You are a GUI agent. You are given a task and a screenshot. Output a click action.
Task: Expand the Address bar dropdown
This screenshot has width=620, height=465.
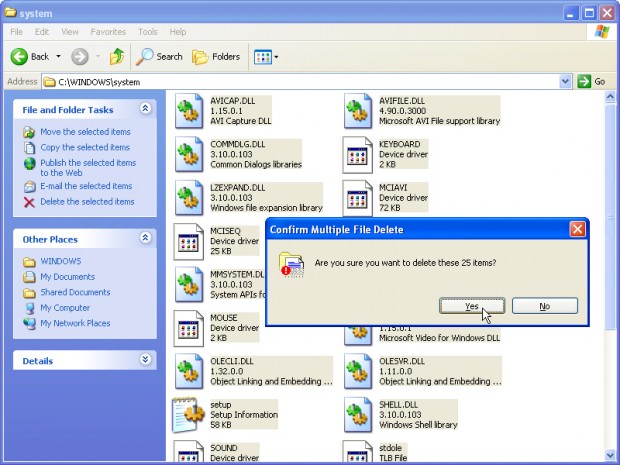coord(565,82)
